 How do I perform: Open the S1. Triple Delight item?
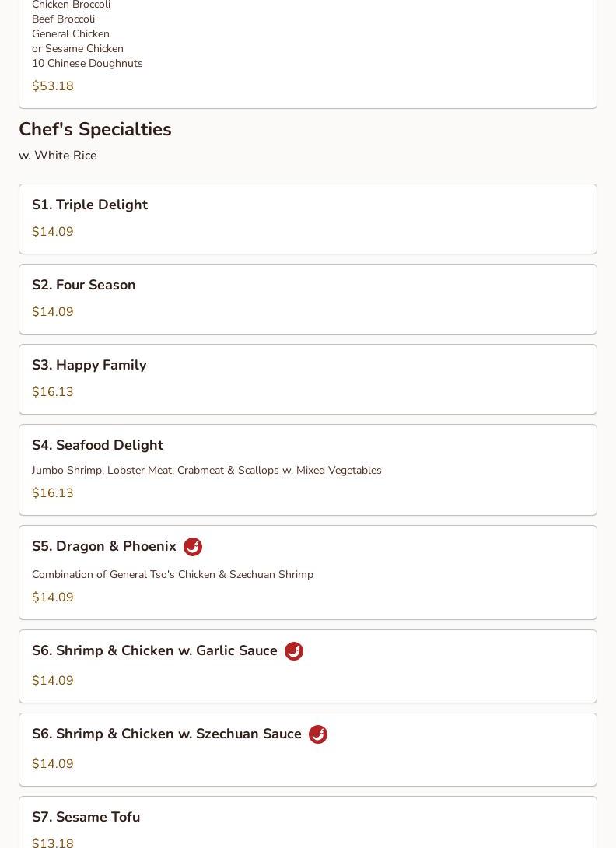point(89,205)
